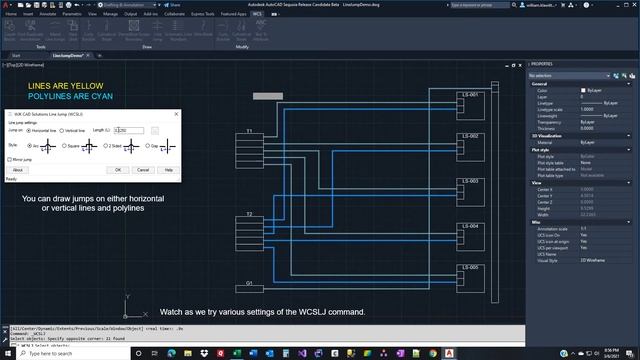Open Visual Studio from the taskbar
The image size is (640, 360).
point(302,353)
